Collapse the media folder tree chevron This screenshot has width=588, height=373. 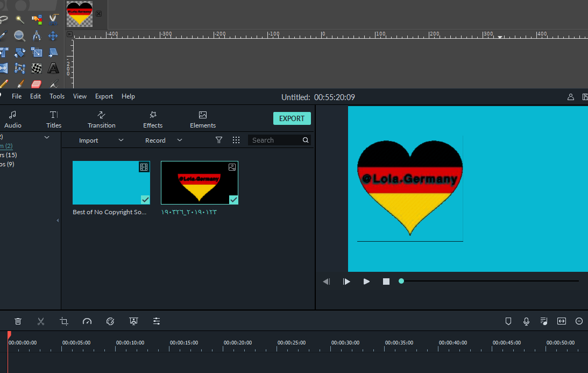point(47,137)
